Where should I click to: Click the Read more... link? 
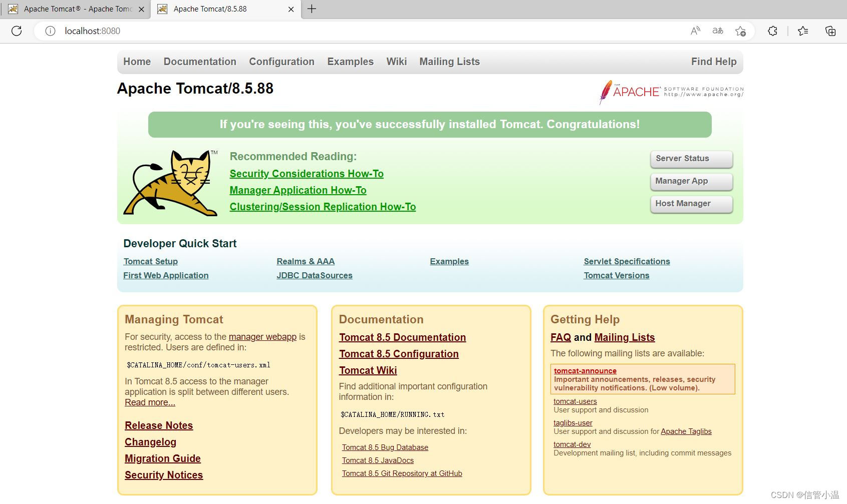coord(150,402)
